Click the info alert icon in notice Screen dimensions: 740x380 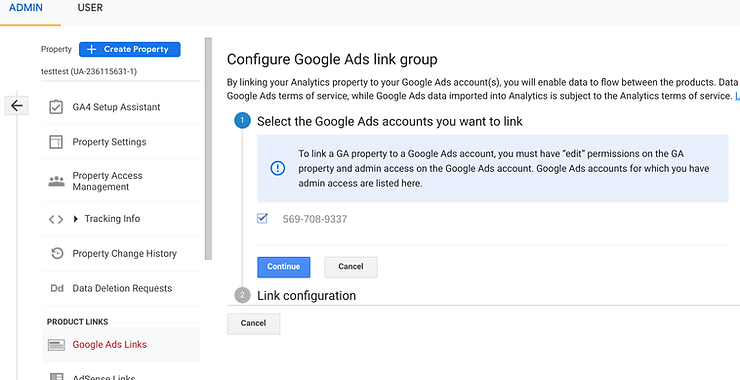pyautogui.click(x=278, y=168)
